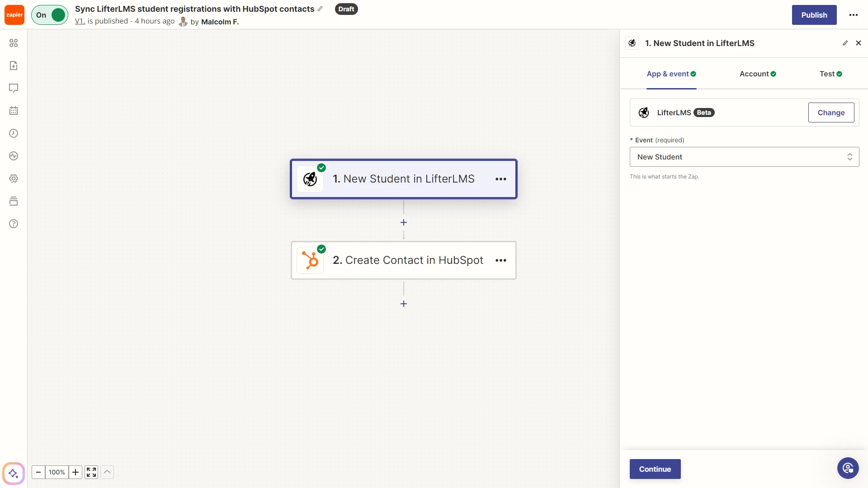Open the three-dot menu on the LifterLMS step

click(x=500, y=179)
